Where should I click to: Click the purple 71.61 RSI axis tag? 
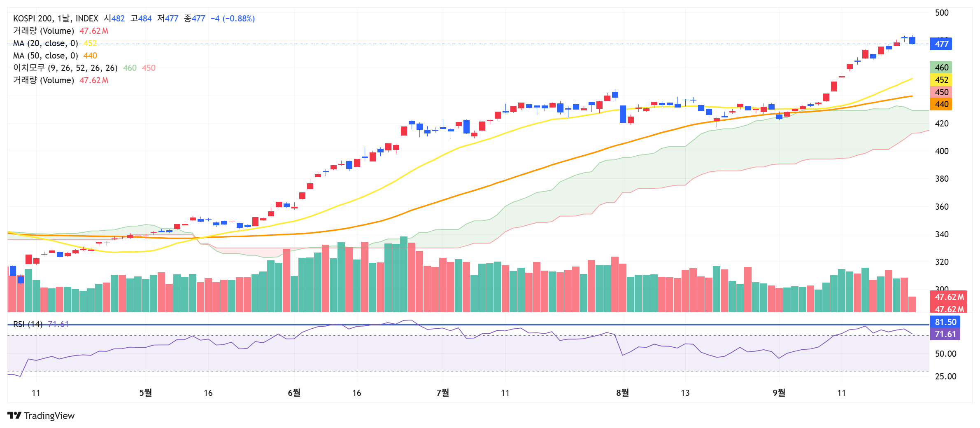(945, 334)
